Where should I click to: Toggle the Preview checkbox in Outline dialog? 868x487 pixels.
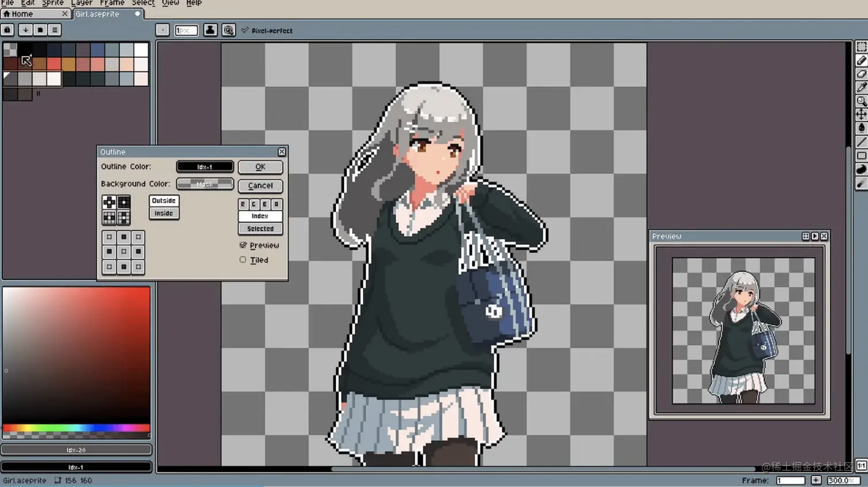coord(259,245)
